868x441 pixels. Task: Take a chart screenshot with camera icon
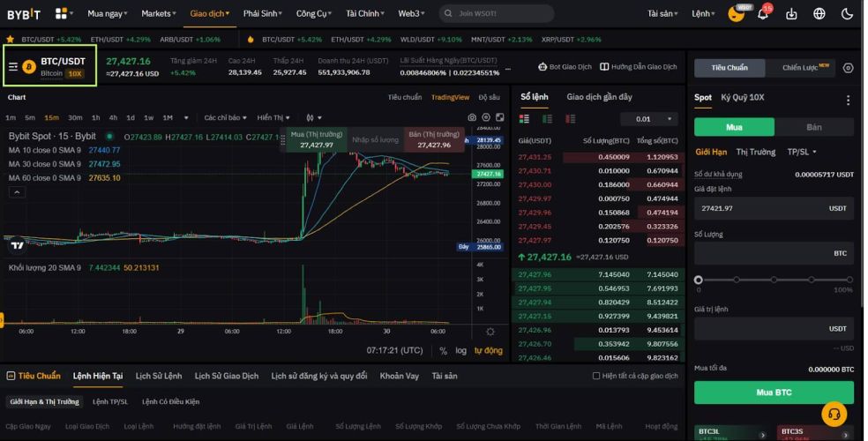click(472, 117)
